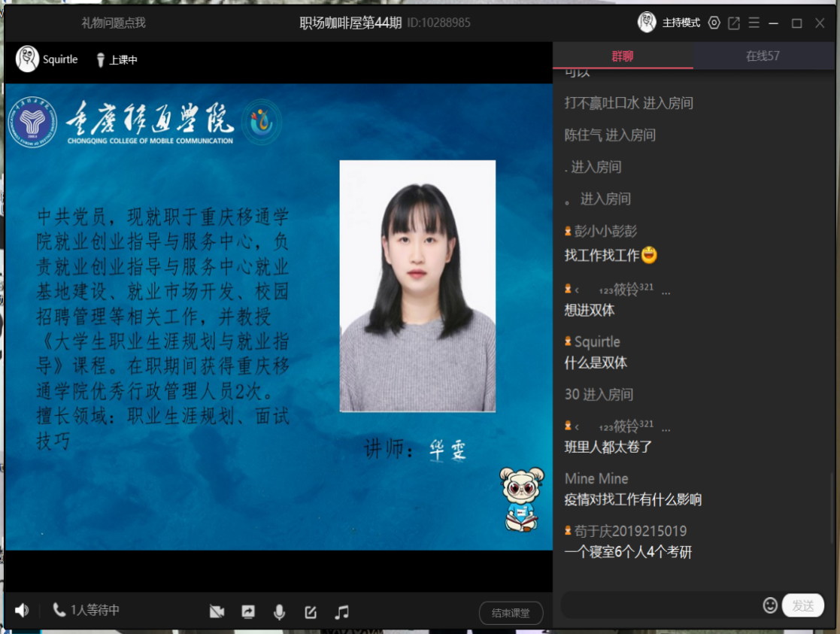Toggle the camera off icon

[x=217, y=612]
